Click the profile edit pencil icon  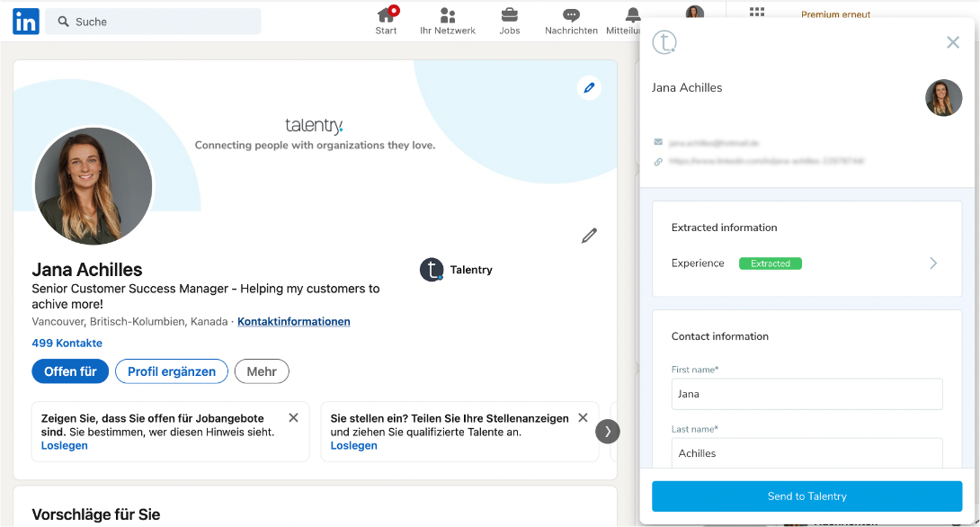tap(589, 236)
